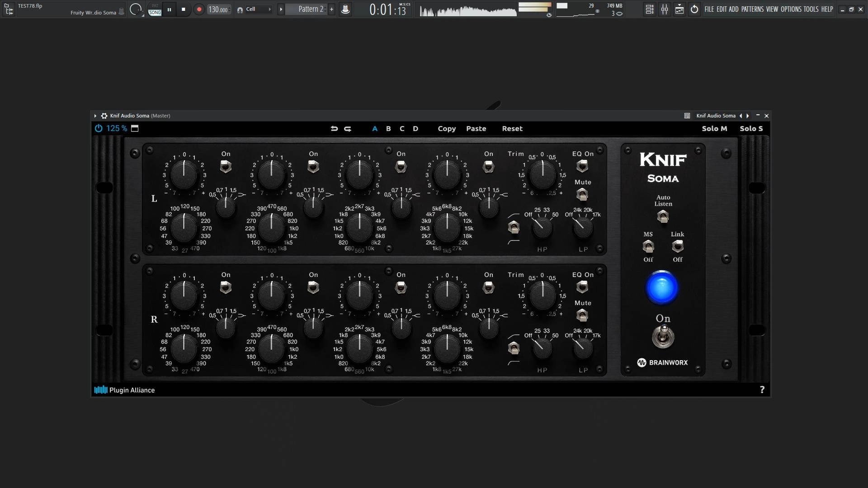The height and width of the screenshot is (488, 868).
Task: Pause playback
Action: point(169,9)
